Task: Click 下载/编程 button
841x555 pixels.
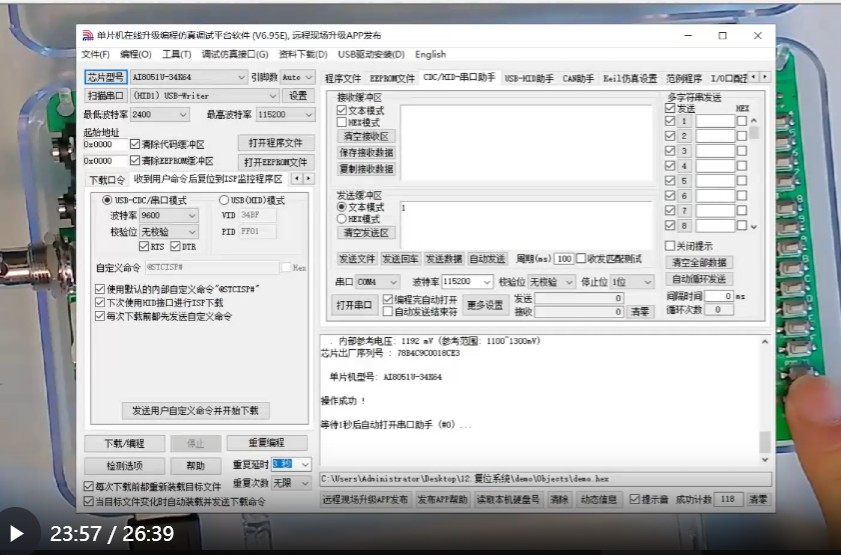Action: pos(124,443)
